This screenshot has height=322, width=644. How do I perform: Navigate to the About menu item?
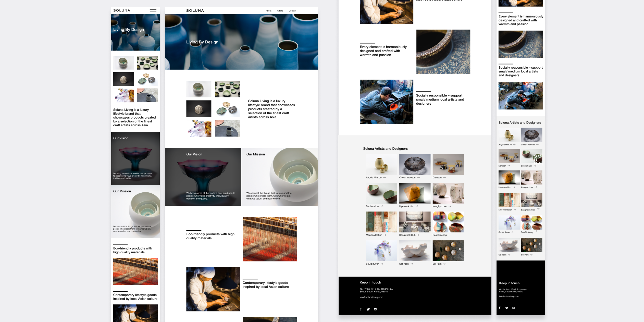[268, 10]
